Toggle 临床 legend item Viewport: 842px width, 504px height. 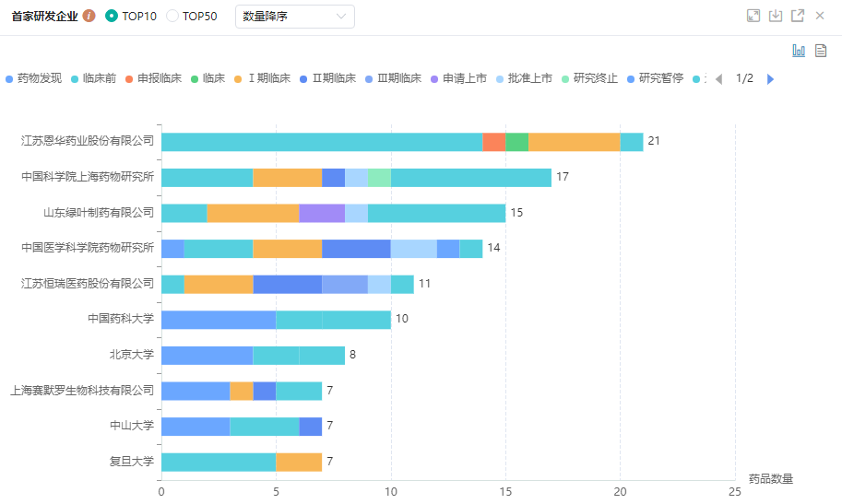point(208,78)
